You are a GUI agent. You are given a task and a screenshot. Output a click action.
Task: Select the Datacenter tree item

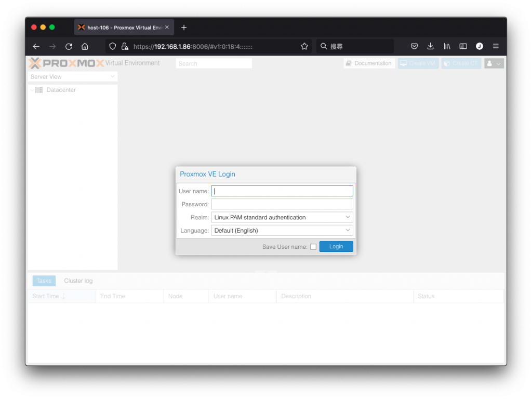tap(73, 90)
